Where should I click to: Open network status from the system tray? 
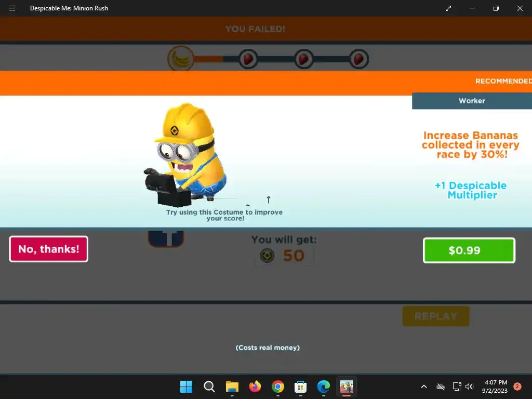click(x=457, y=387)
